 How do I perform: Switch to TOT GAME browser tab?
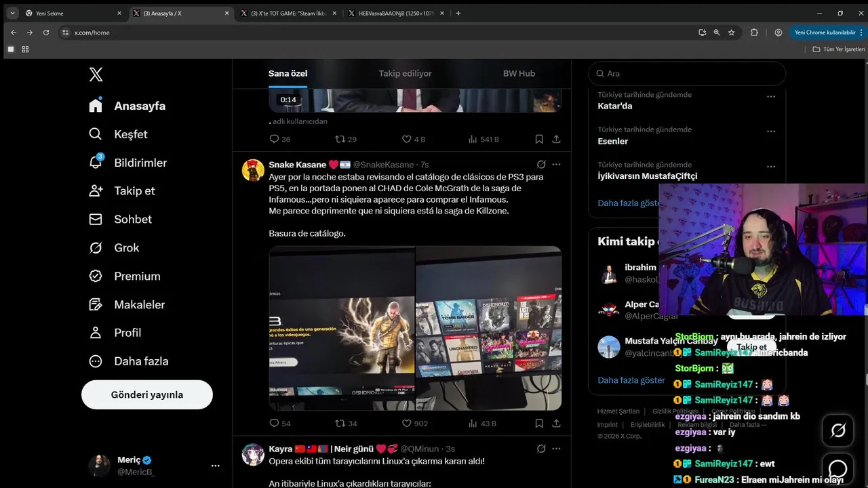coord(288,13)
